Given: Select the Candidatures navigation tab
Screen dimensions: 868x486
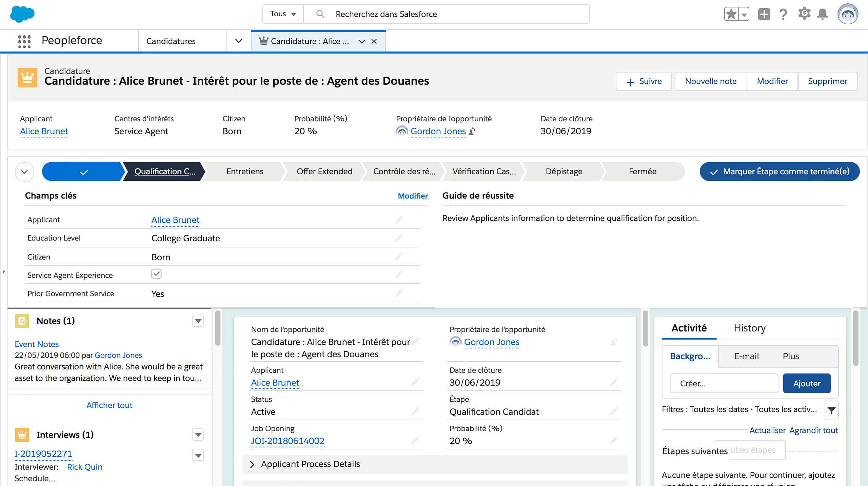Looking at the screenshot, I should pos(171,41).
